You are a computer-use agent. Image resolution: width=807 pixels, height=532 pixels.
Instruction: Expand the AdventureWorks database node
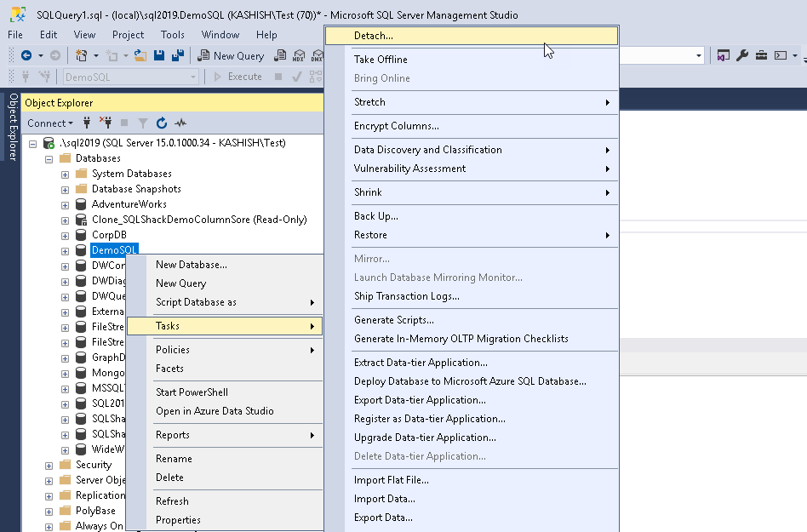(x=65, y=204)
